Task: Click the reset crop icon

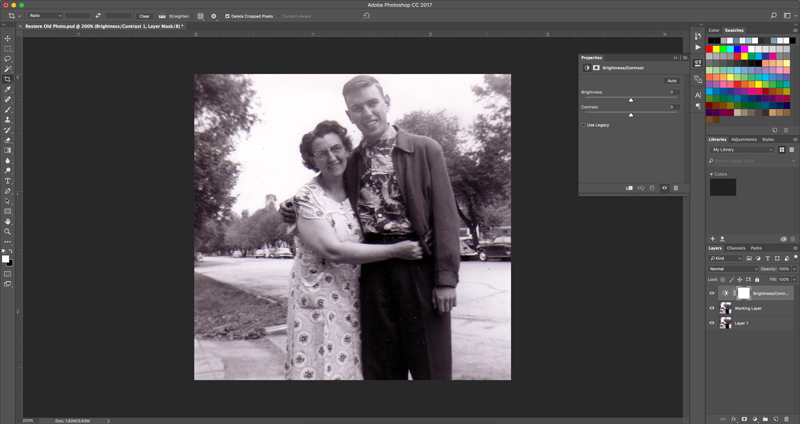Action: click(x=366, y=16)
